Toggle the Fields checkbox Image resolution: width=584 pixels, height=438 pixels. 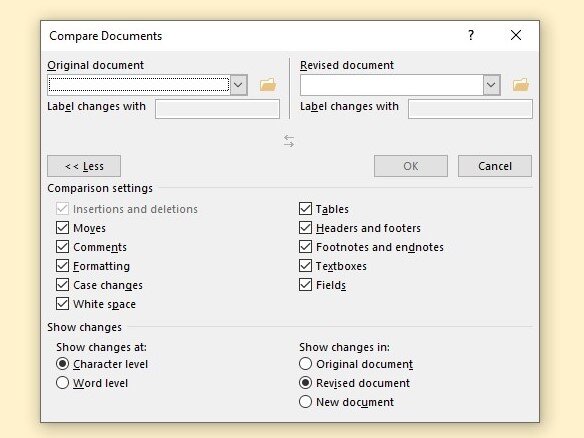click(305, 285)
